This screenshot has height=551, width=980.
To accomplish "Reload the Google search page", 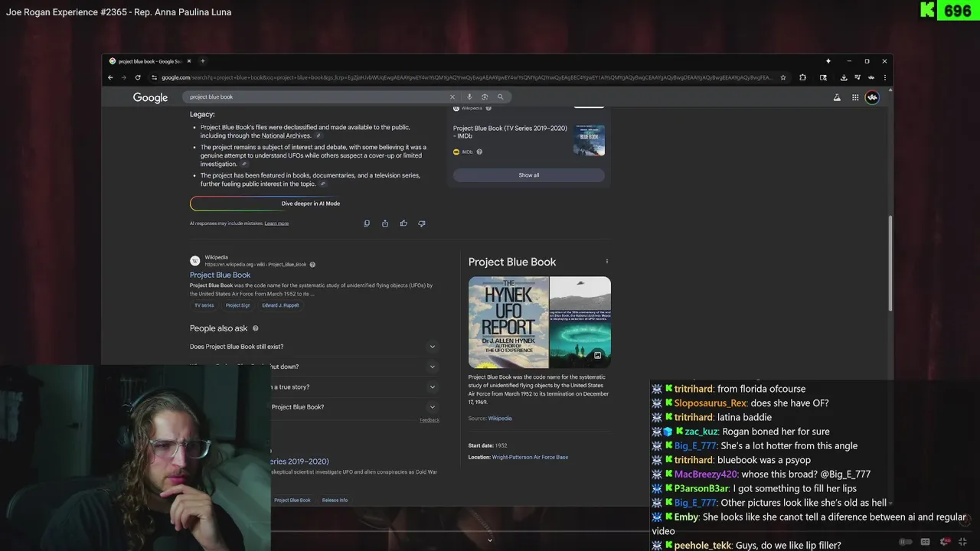I will click(138, 77).
